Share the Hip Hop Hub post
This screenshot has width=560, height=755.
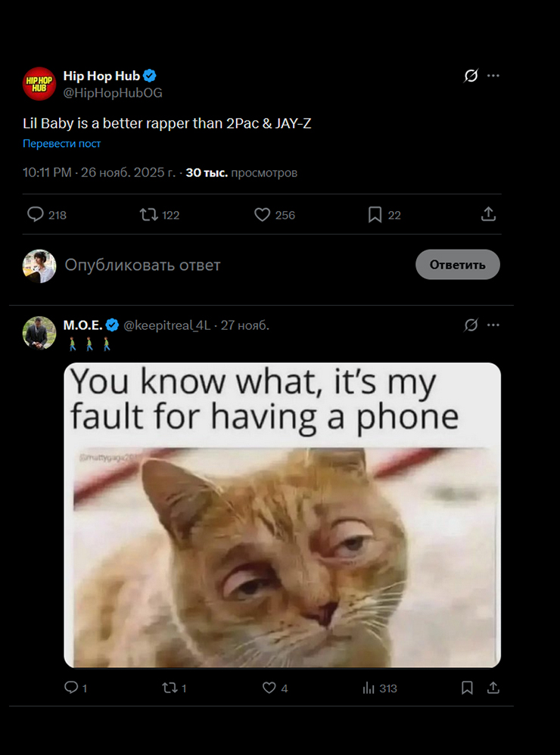[488, 215]
